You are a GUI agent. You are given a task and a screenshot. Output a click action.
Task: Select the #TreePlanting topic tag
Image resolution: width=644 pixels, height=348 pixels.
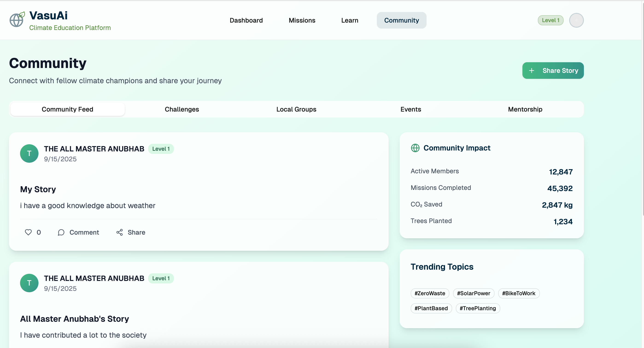[x=477, y=308]
